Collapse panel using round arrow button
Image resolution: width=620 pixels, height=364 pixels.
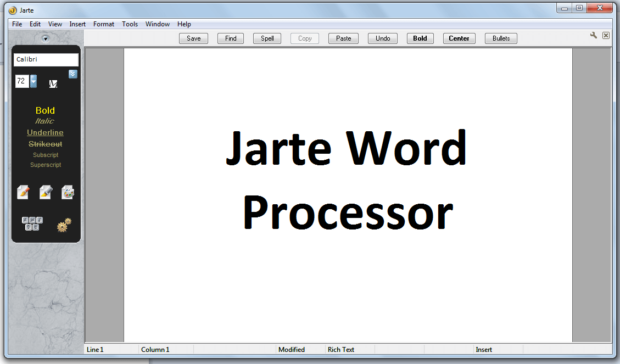[x=46, y=39]
